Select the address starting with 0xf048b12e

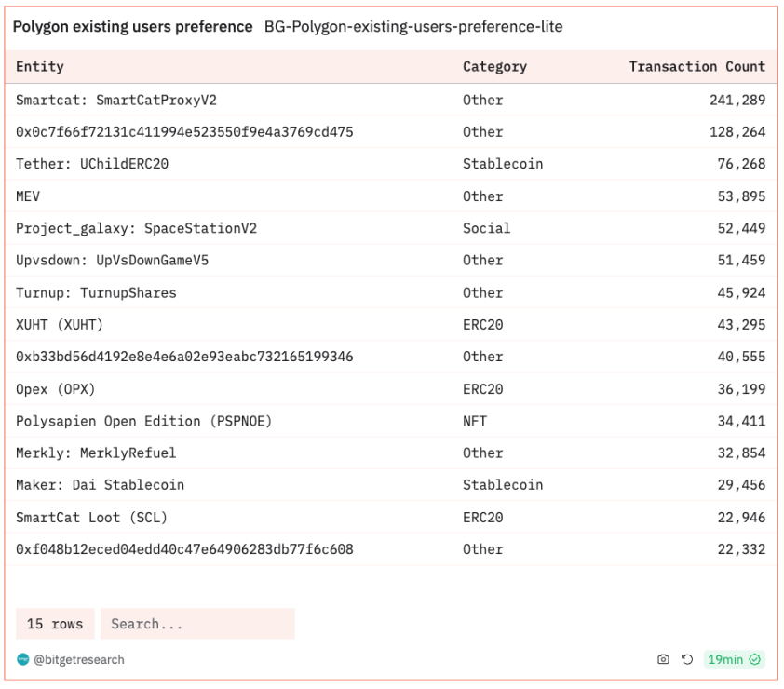(x=184, y=549)
